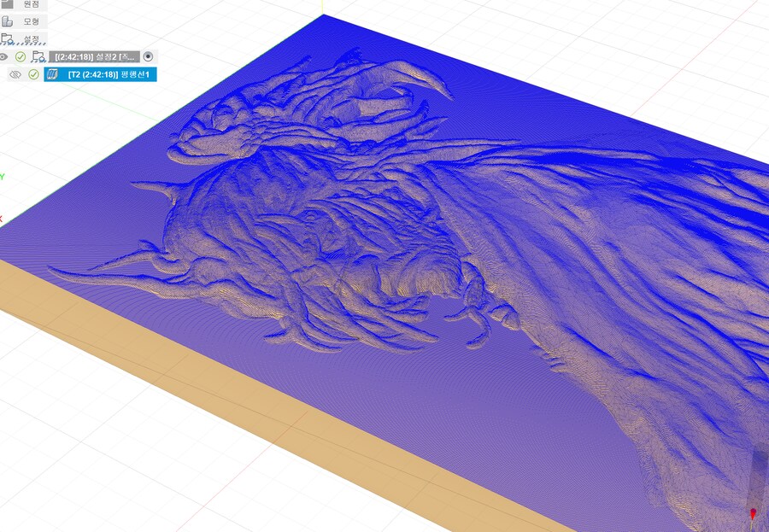Click the green Y axis label

[2, 177]
